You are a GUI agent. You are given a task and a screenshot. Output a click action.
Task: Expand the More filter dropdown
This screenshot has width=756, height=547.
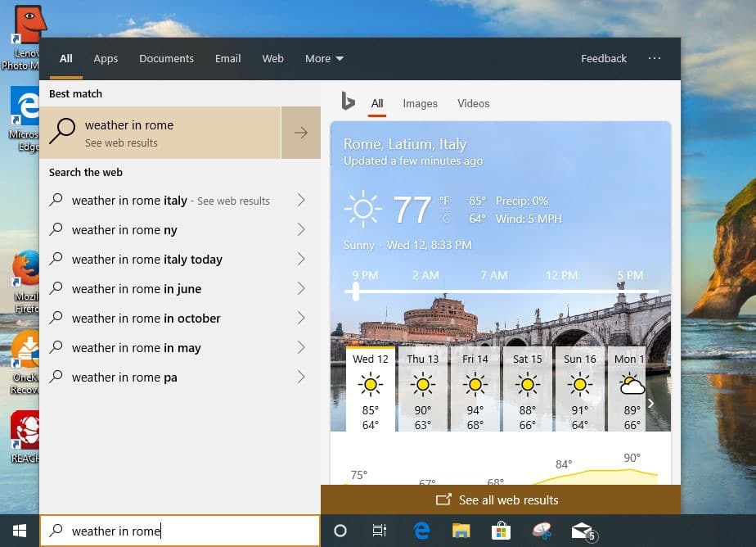point(325,58)
